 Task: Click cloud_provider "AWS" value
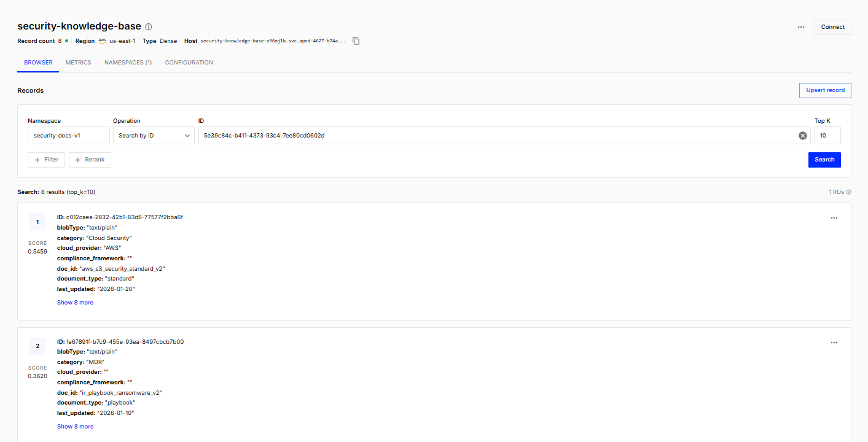click(112, 248)
